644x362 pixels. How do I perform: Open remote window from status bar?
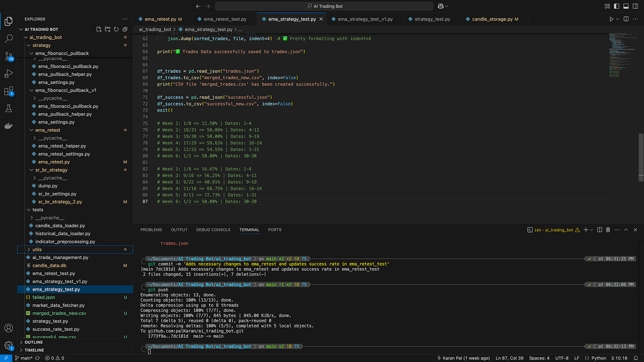[x=6, y=358]
